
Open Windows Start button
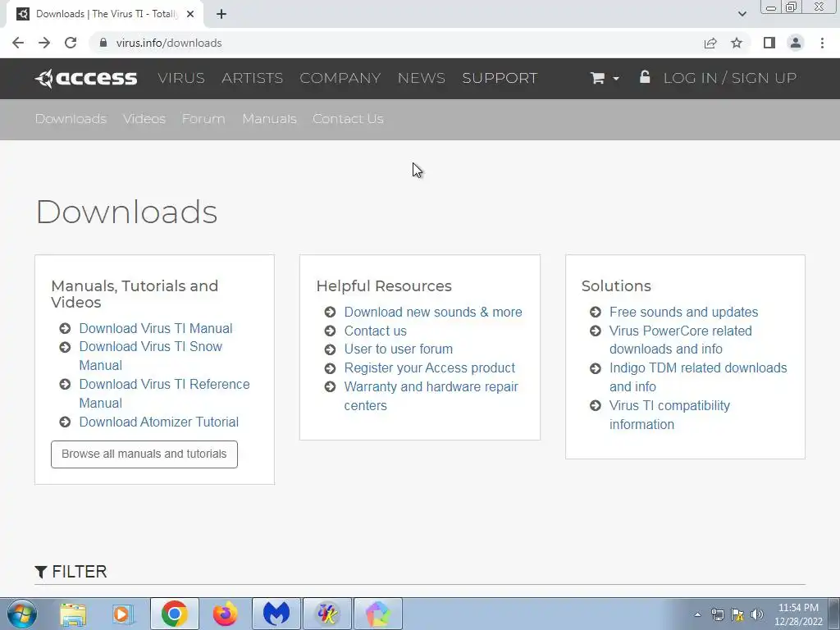tap(22, 614)
